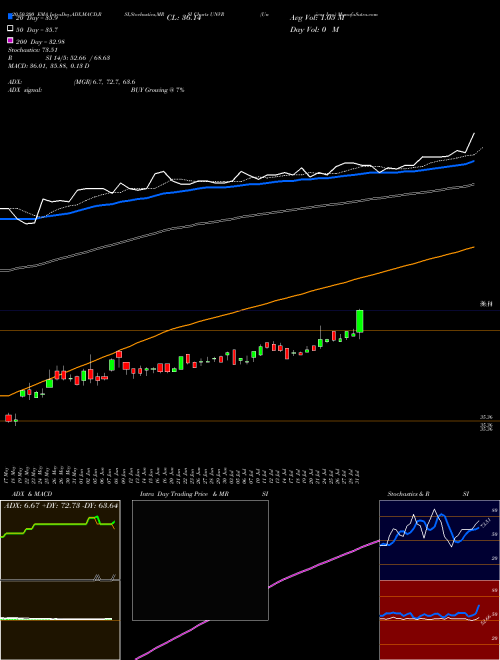Click the 'Intra Day Trading Price & MR' title

tap(184, 494)
